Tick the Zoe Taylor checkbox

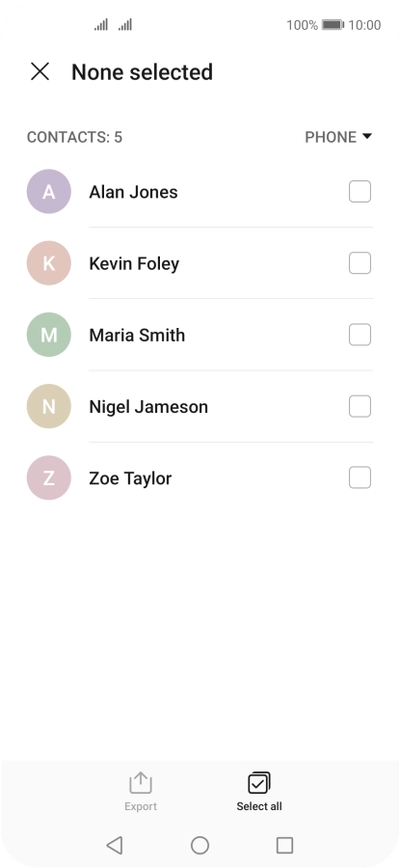pyautogui.click(x=360, y=477)
